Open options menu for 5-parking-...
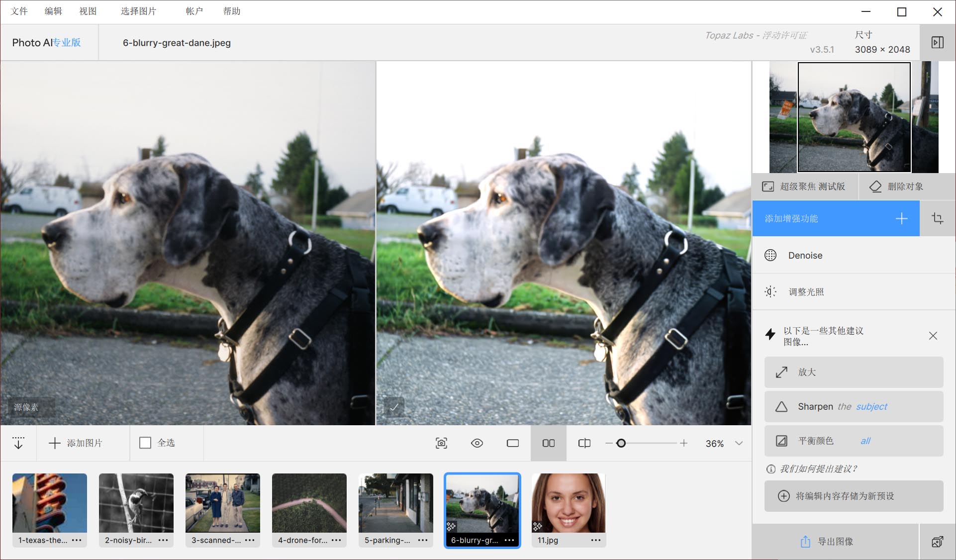 tap(423, 540)
